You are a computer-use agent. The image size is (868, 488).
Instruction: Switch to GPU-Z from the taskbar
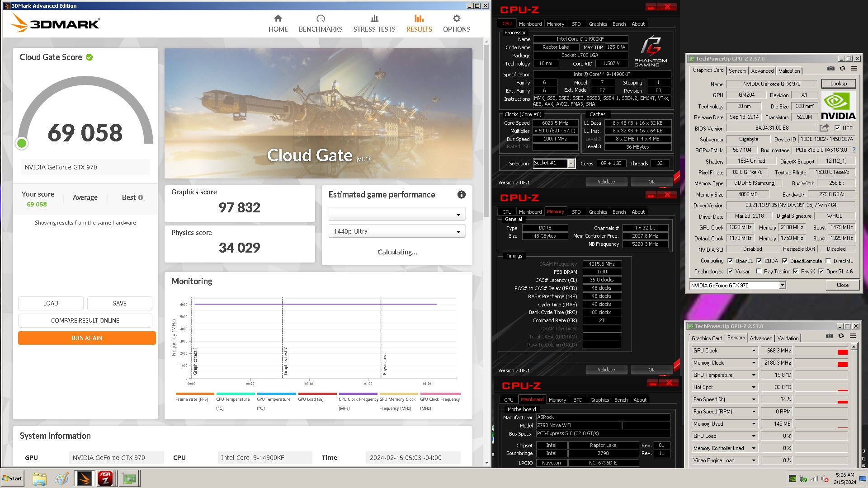130,479
